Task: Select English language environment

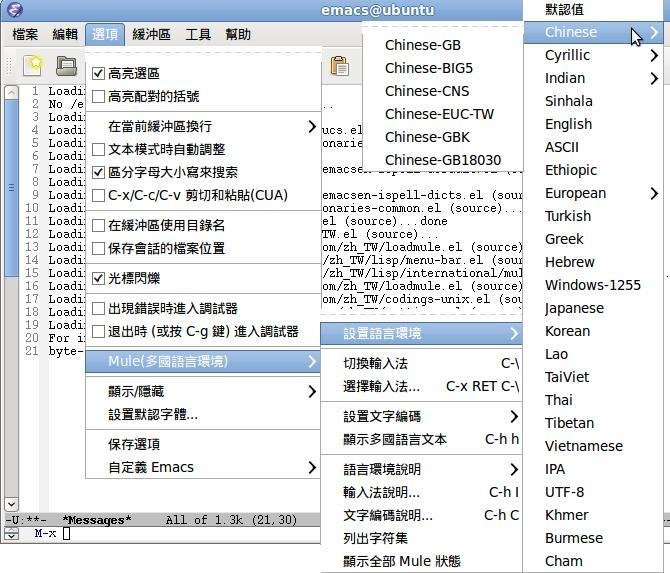Action: [x=593, y=124]
